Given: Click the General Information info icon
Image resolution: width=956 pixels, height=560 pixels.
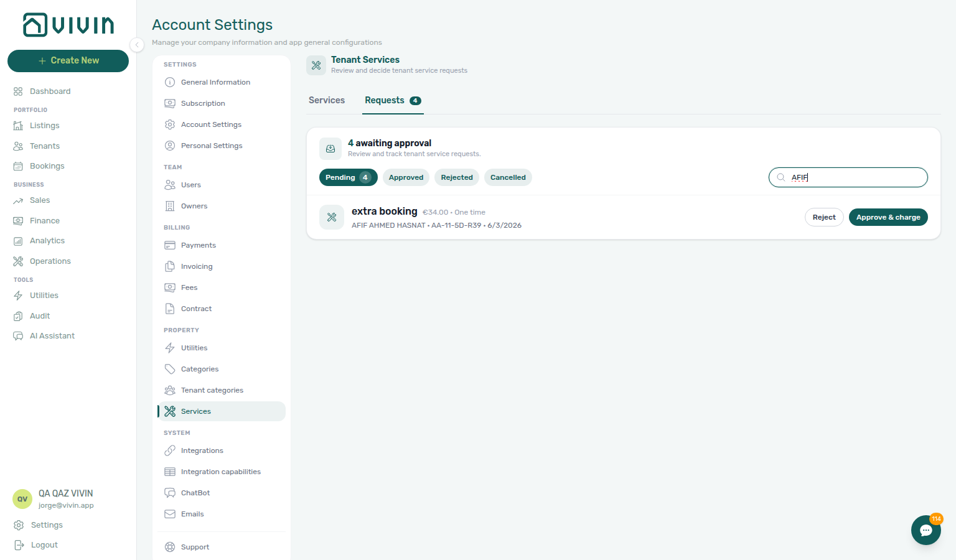Looking at the screenshot, I should tap(170, 82).
